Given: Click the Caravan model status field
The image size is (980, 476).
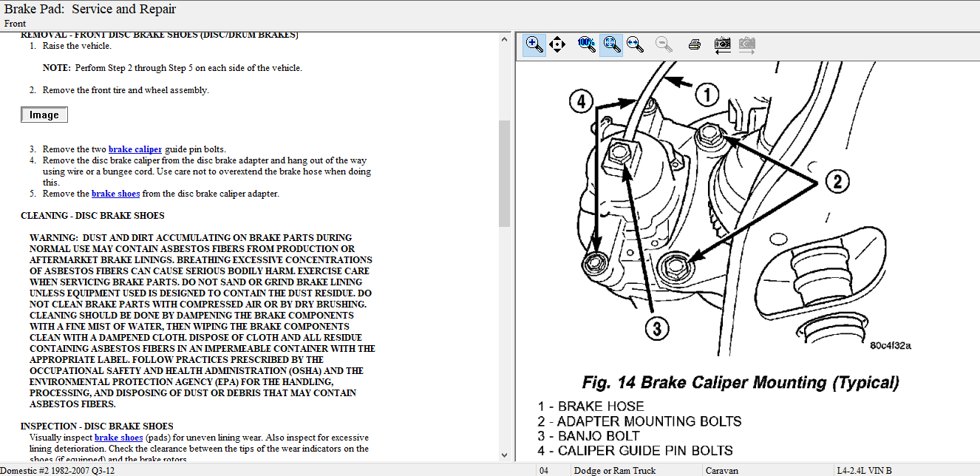Looking at the screenshot, I should click(x=722, y=470).
